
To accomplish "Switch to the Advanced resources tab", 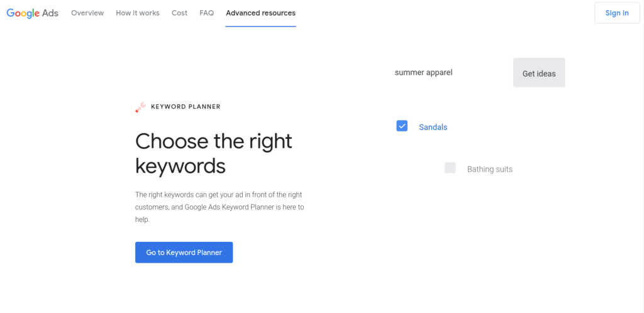I will [x=260, y=13].
